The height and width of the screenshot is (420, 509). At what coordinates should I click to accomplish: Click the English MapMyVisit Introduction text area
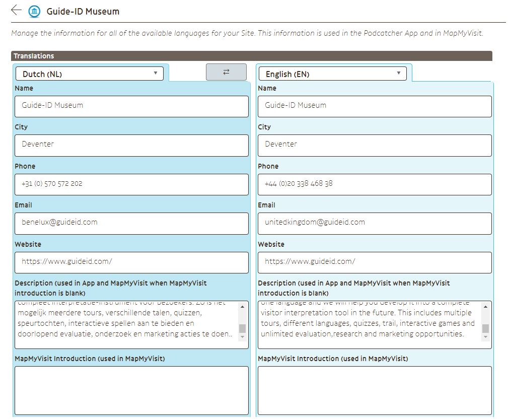coord(375,390)
